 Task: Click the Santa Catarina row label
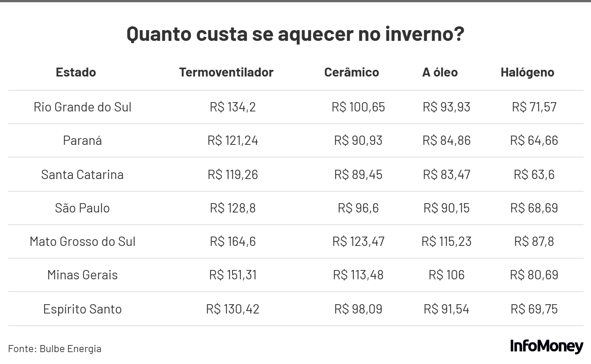coord(83,175)
